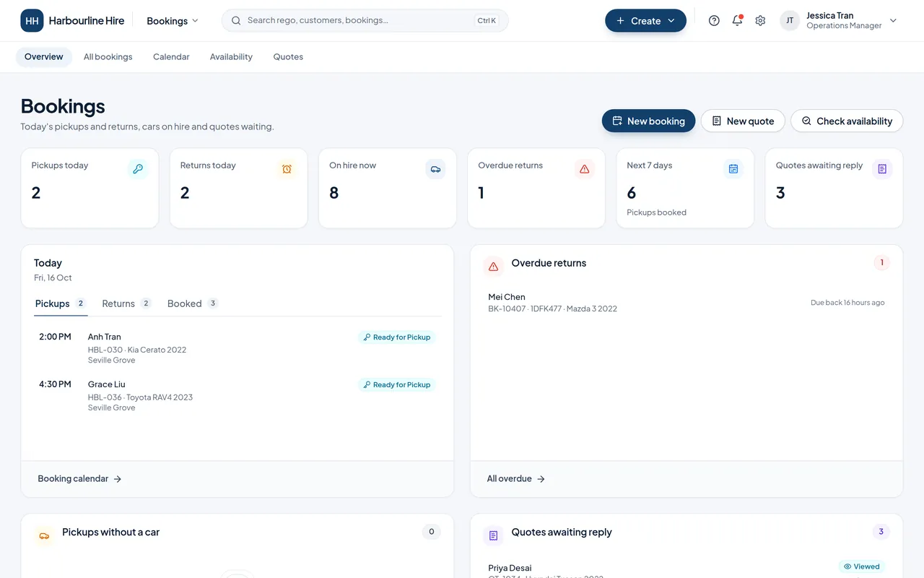
Task: Click the car icon on On hire now card
Action: click(435, 169)
